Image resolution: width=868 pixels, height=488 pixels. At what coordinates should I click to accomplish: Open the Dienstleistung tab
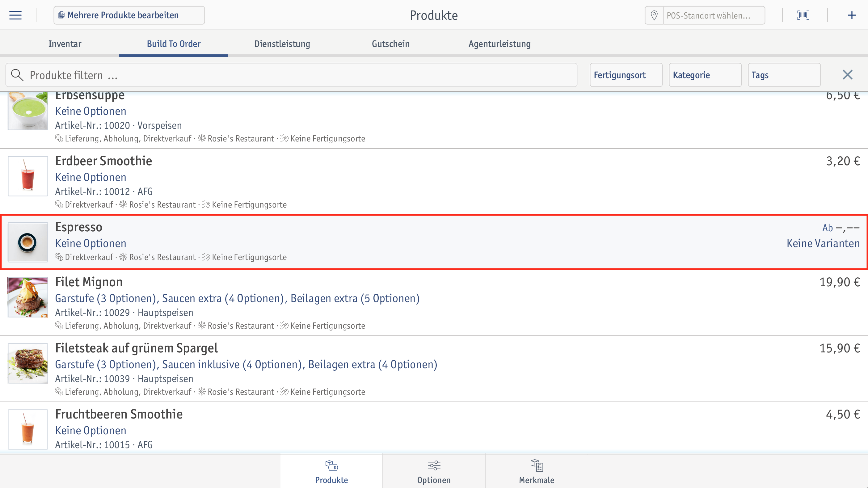pyautogui.click(x=282, y=44)
